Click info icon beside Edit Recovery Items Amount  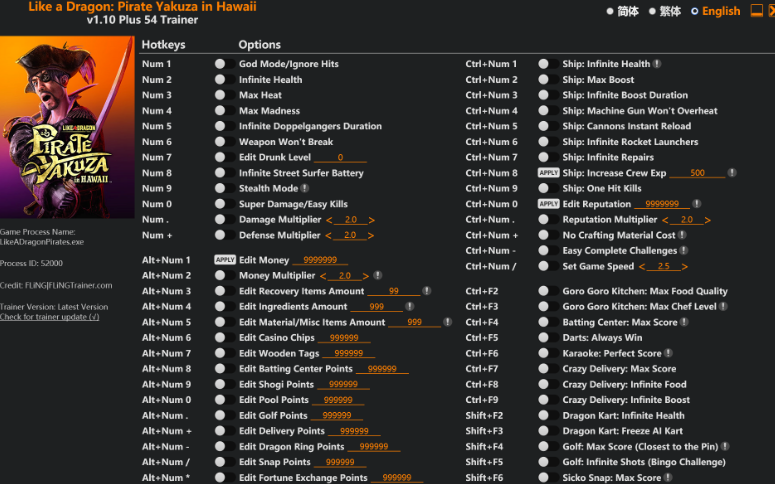[427, 291]
